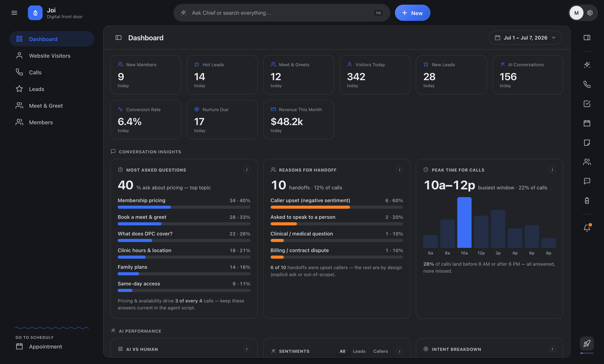
Task: Select Dashboard in sidebar
Action: (52, 39)
